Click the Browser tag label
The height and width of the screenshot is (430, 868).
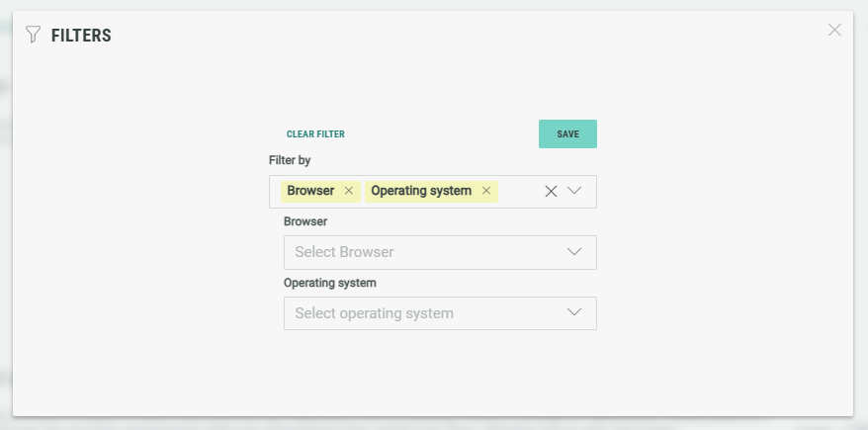point(310,191)
